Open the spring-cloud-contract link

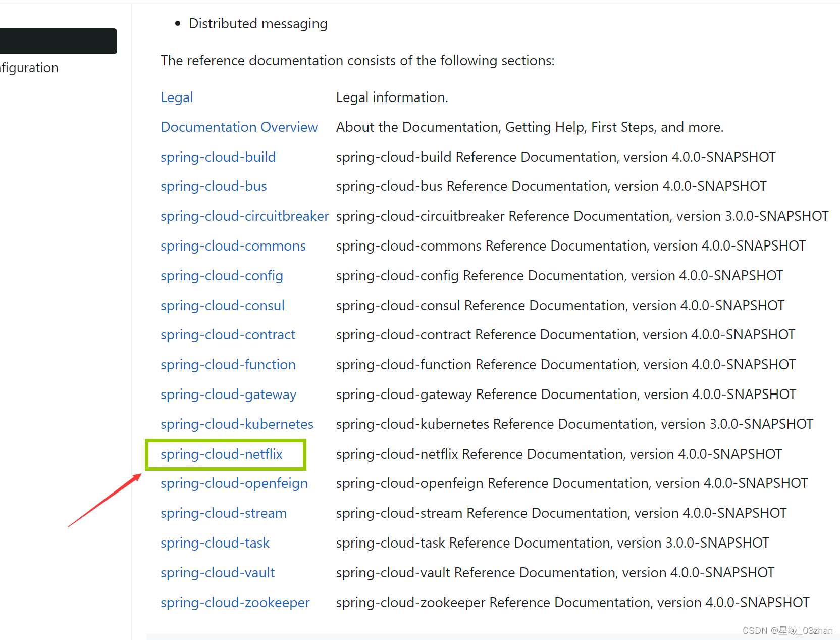click(x=228, y=335)
